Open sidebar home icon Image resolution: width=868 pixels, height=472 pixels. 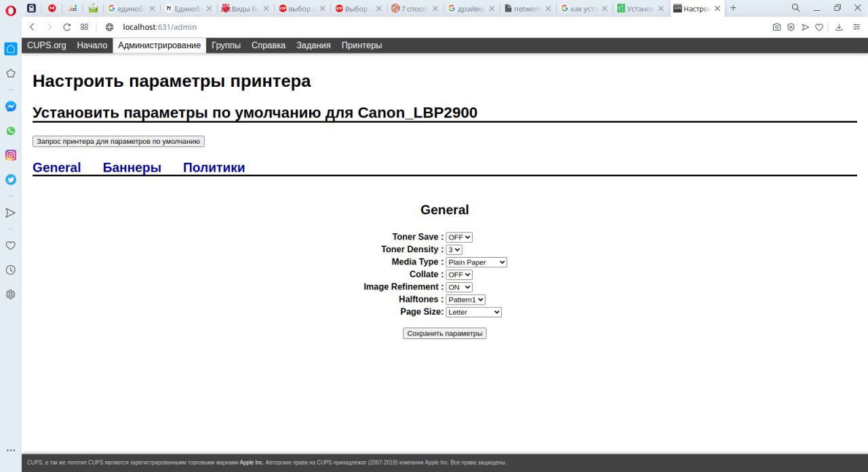pos(11,49)
